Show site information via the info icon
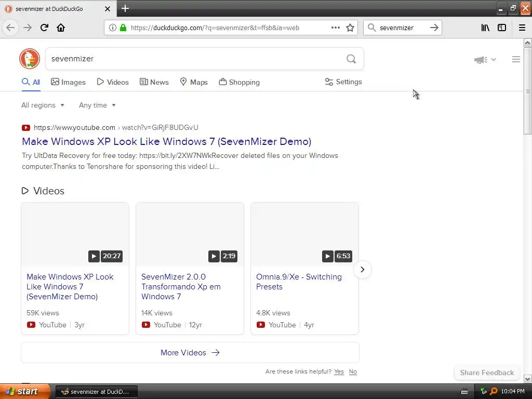This screenshot has height=399, width=532. pos(113,28)
